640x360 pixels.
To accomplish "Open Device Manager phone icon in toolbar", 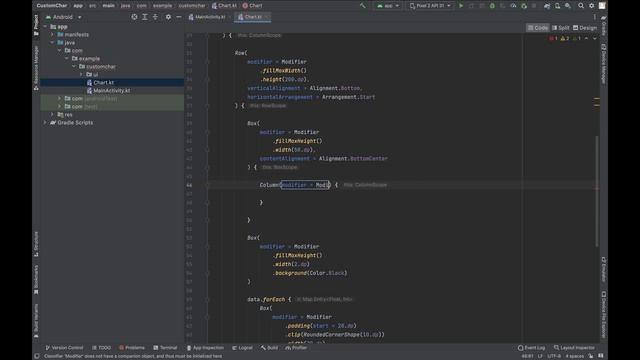I will click(x=557, y=6).
